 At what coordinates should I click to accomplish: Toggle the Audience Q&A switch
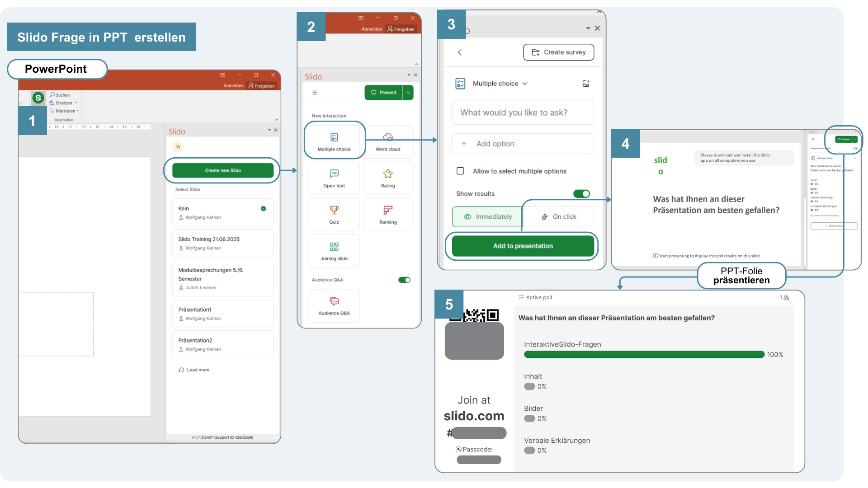coord(404,280)
